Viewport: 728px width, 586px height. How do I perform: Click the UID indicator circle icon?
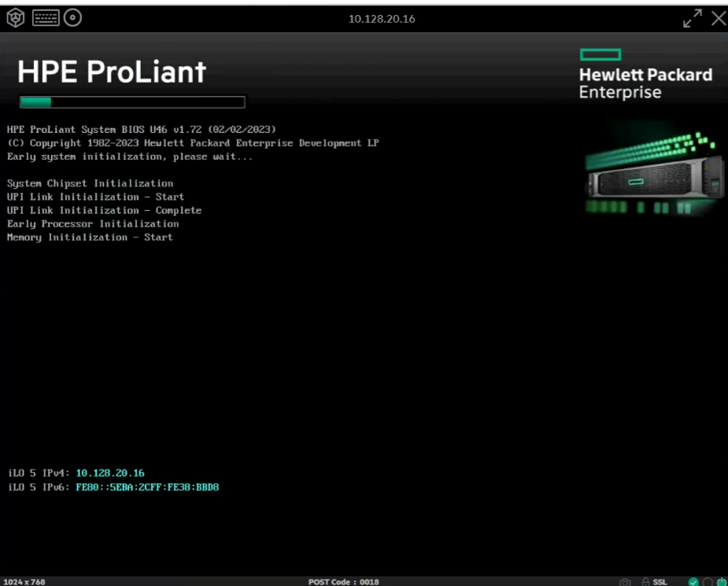708,582
